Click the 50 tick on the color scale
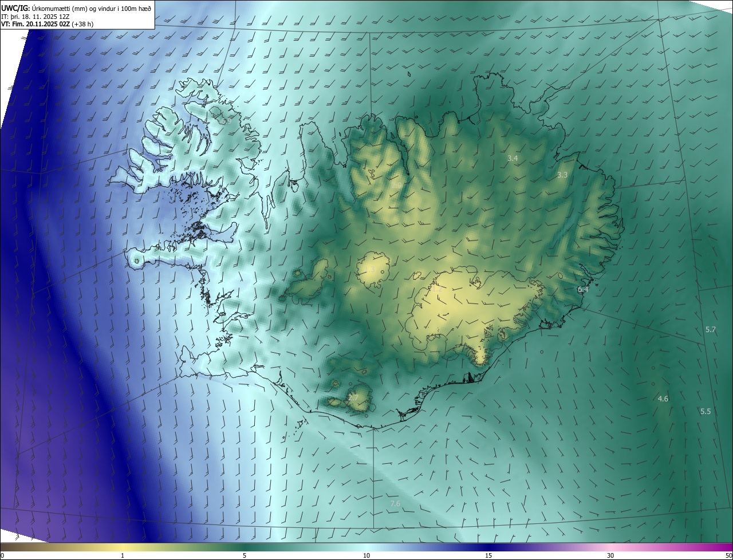 click(728, 555)
